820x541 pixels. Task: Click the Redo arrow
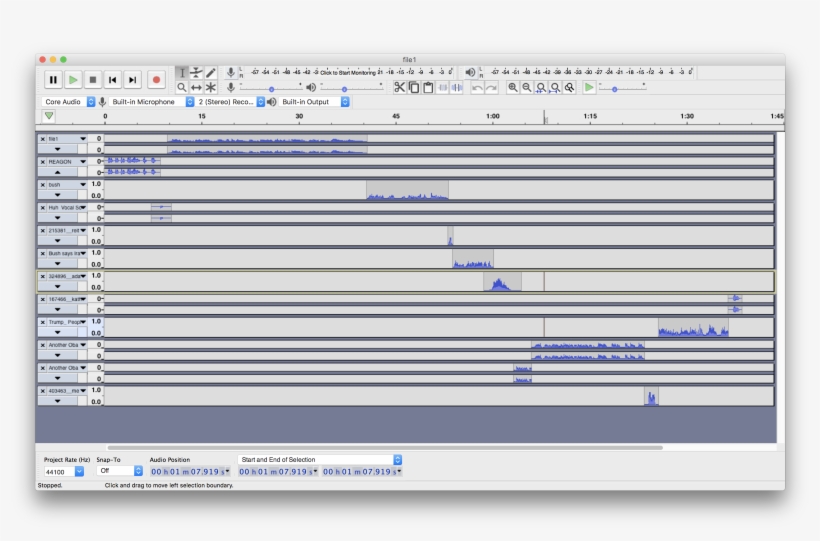pos(491,87)
